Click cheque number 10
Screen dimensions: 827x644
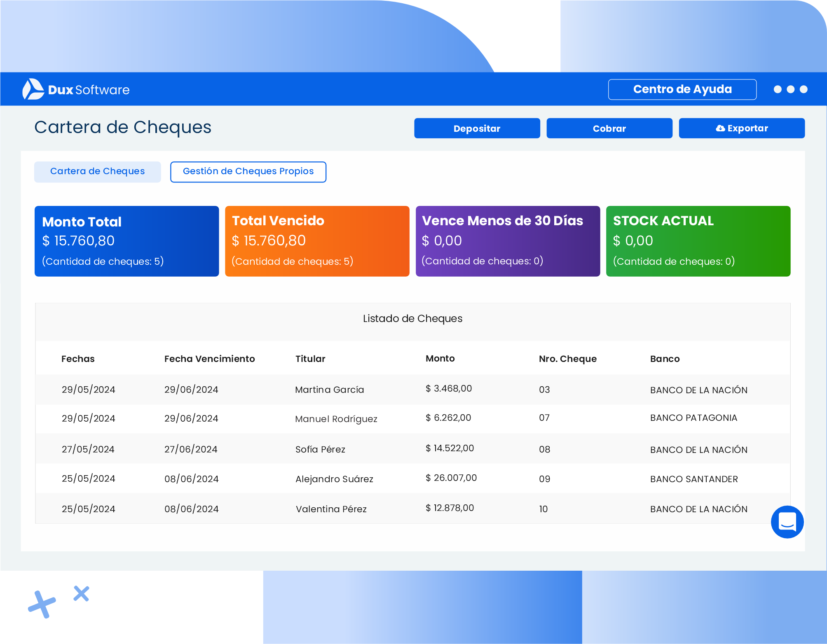(x=544, y=509)
